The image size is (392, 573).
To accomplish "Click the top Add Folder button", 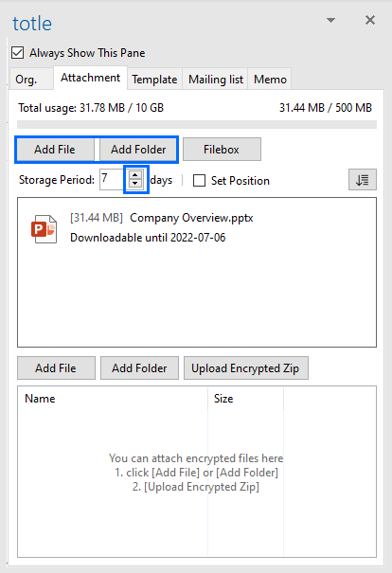I will click(x=138, y=150).
